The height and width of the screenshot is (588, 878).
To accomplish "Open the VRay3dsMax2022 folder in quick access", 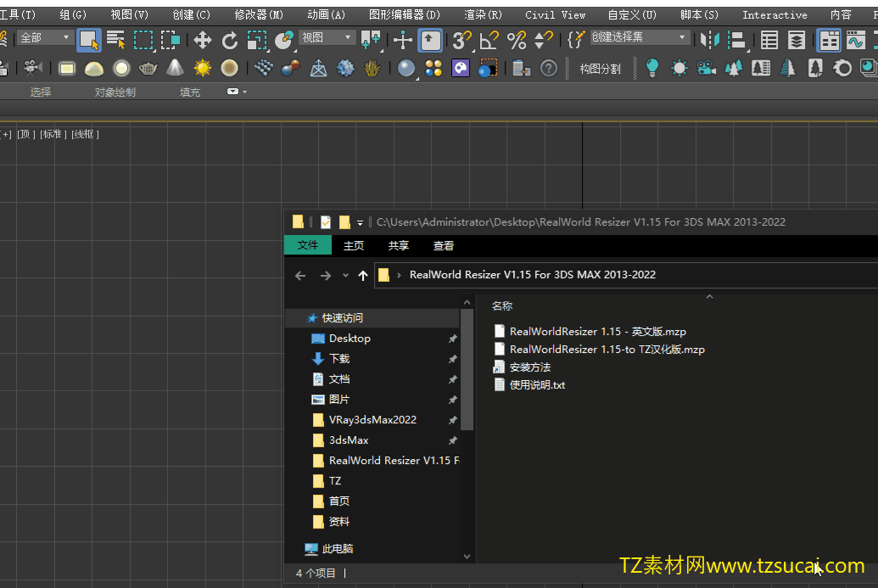I will pos(372,420).
